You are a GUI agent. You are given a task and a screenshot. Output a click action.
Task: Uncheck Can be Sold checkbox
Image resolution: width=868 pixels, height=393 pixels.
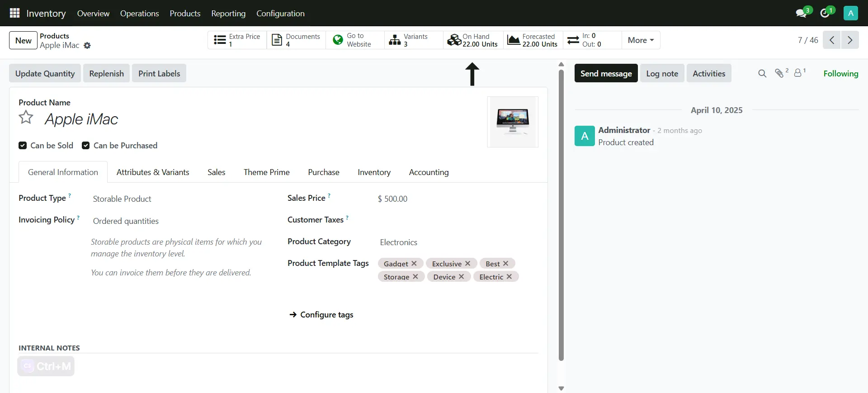coord(23,146)
